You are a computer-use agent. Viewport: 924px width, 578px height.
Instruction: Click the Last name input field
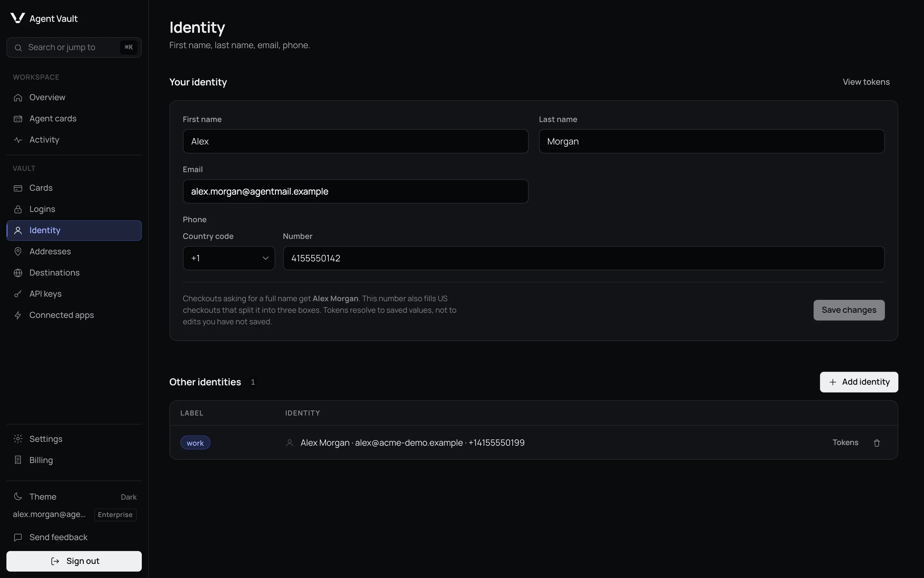pyautogui.click(x=711, y=141)
